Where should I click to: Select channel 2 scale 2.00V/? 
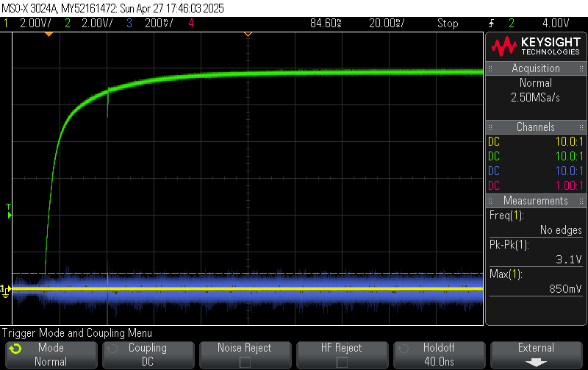coord(97,24)
